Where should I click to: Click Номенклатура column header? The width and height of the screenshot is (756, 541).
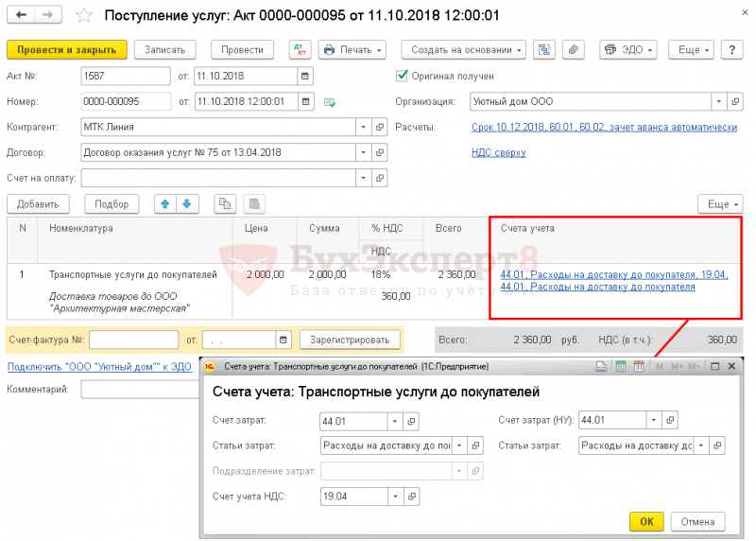pos(81,228)
